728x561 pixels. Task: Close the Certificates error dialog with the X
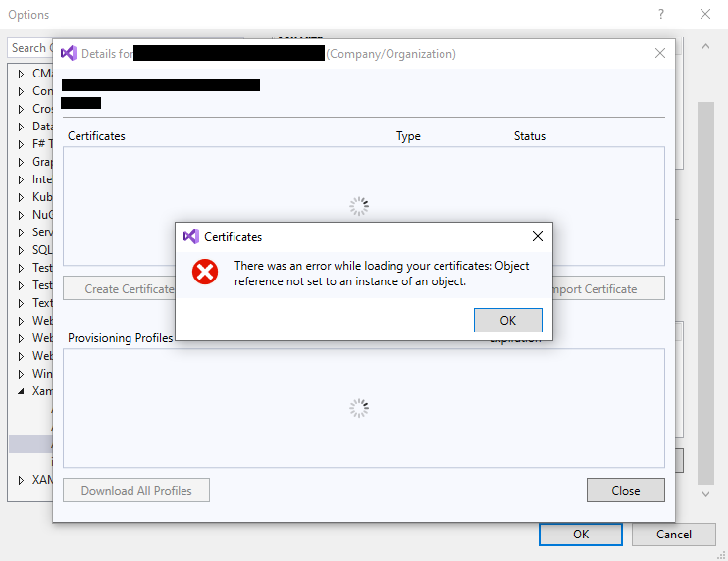[537, 236]
